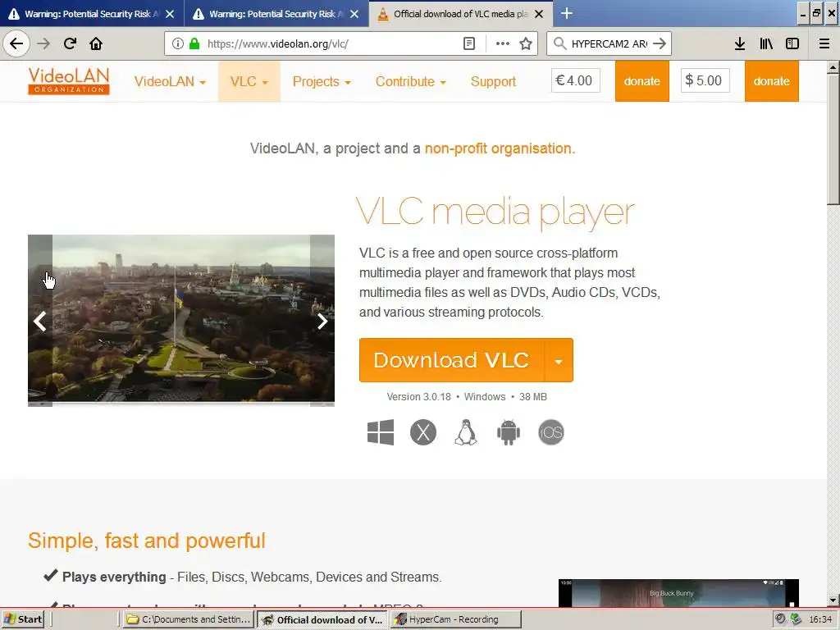
Task: Select the Official download of VLC tab
Action: [x=454, y=14]
